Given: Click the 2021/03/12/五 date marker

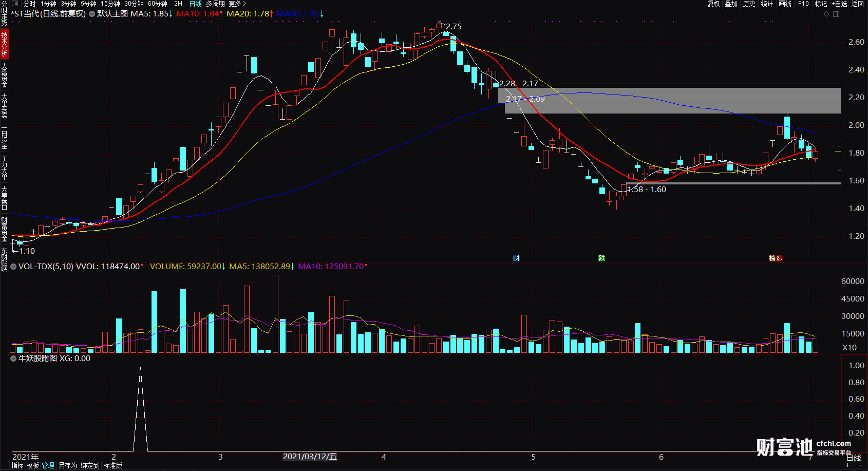Looking at the screenshot, I should (310, 457).
